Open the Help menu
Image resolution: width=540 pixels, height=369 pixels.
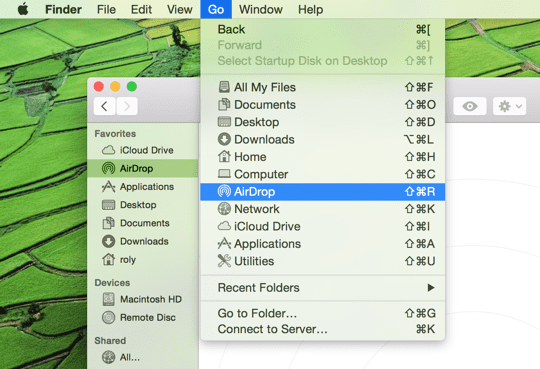[310, 9]
